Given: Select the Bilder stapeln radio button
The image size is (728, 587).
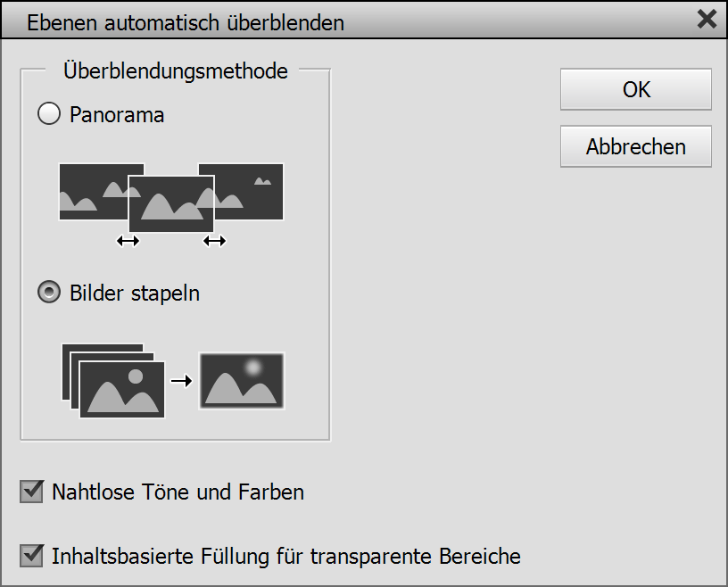Looking at the screenshot, I should point(49,293).
